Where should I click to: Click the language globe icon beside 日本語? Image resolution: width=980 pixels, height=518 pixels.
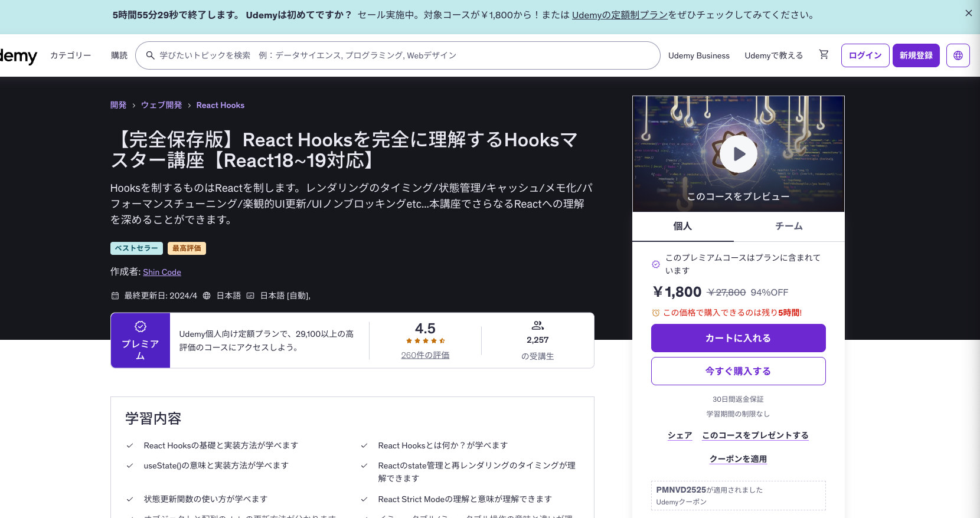point(207,296)
